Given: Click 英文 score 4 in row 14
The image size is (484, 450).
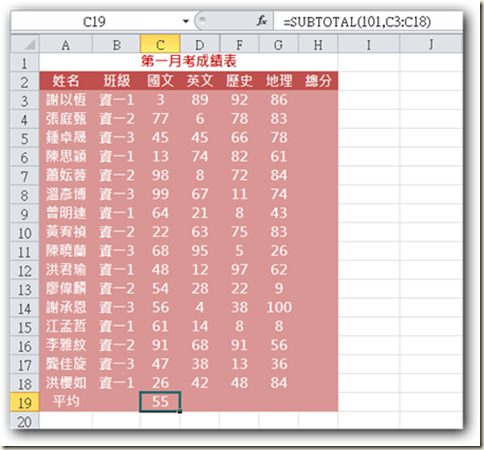Looking at the screenshot, I should click(200, 307).
